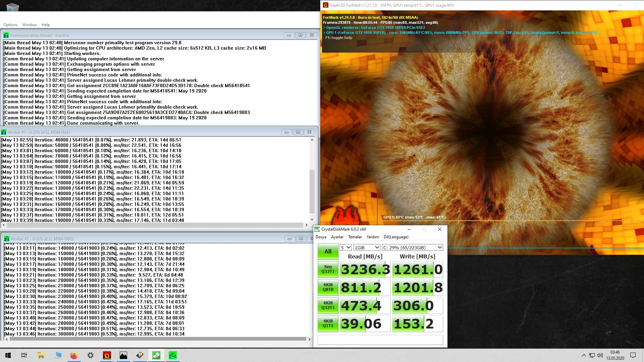Open the Prime95 Help menu
644x362 pixels.
[46, 25]
